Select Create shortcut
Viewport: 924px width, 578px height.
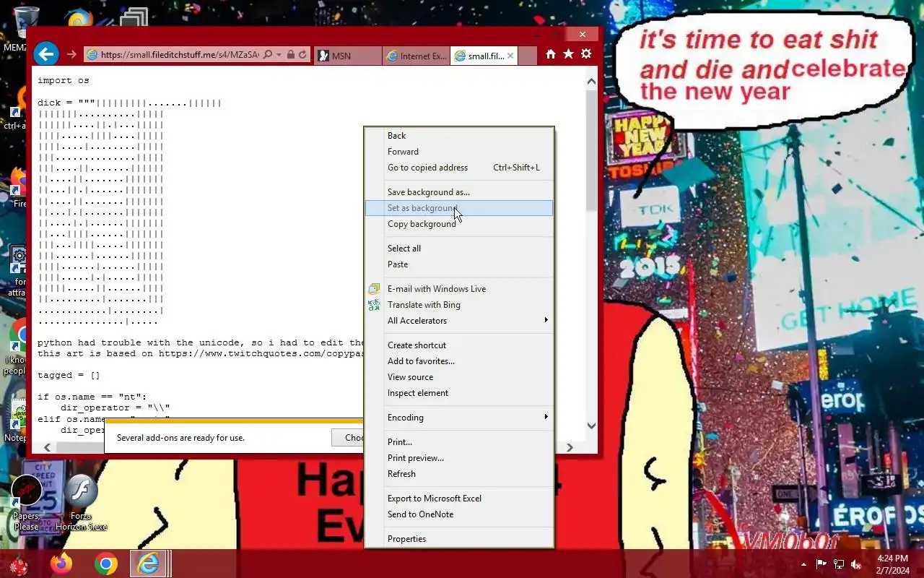(x=459, y=345)
